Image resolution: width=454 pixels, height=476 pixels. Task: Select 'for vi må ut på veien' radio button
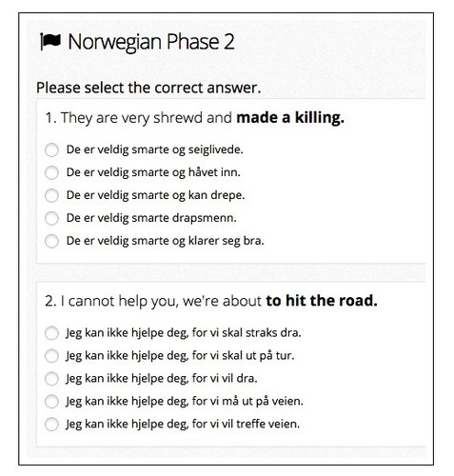51,402
